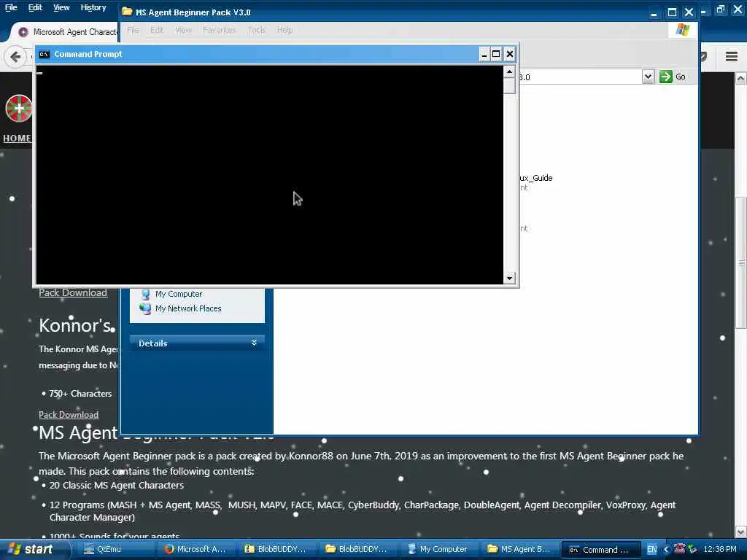747x560 pixels.
Task: Click the browser back arrow button
Action: coord(15,57)
